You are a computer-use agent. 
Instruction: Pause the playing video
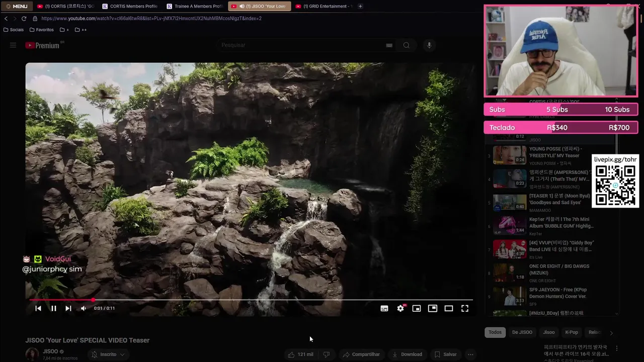click(53, 308)
